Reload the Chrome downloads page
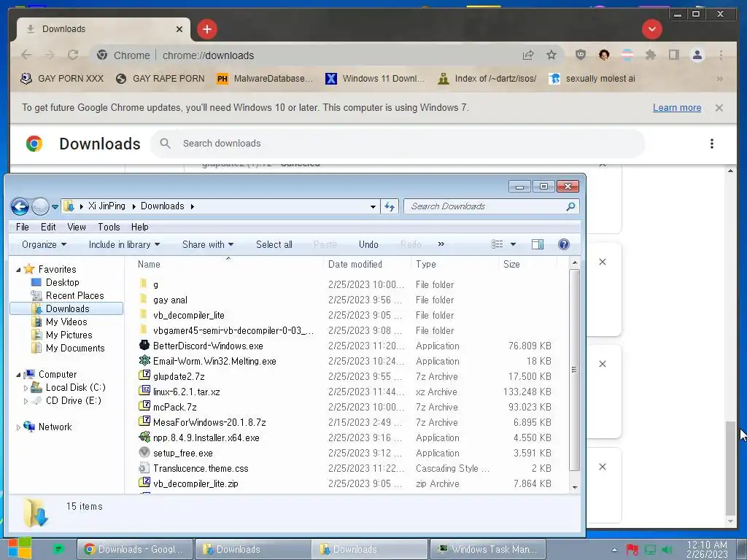 pos(73,55)
